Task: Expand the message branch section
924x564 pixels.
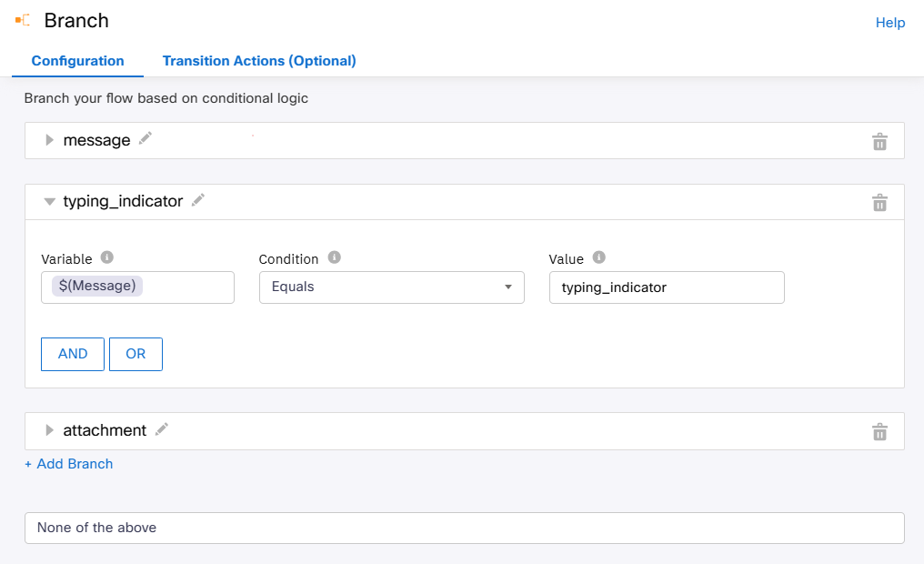Action: pos(50,140)
